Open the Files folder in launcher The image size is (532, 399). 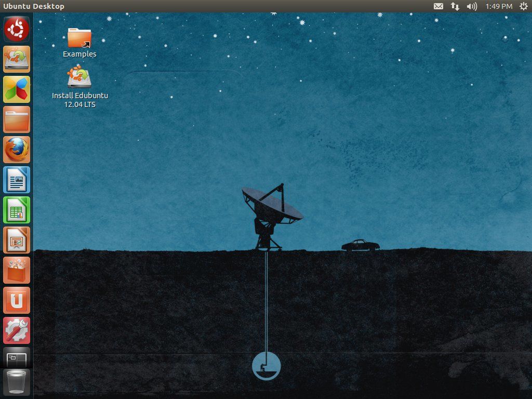[x=17, y=119]
